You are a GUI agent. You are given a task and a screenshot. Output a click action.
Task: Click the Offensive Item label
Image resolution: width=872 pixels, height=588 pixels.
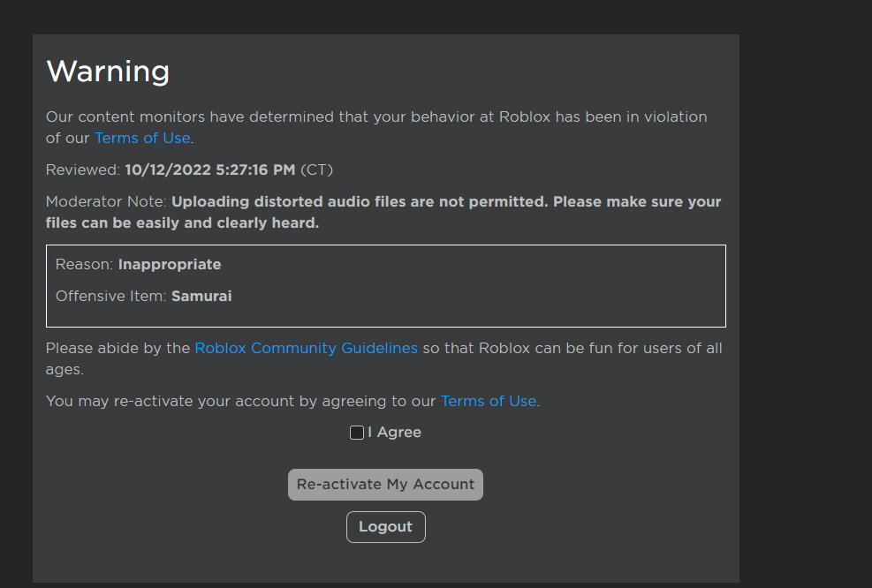pyautogui.click(x=111, y=296)
